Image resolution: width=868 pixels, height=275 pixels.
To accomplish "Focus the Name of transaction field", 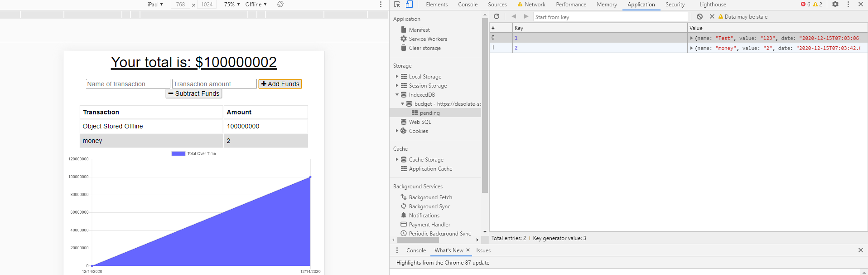I will coord(128,84).
